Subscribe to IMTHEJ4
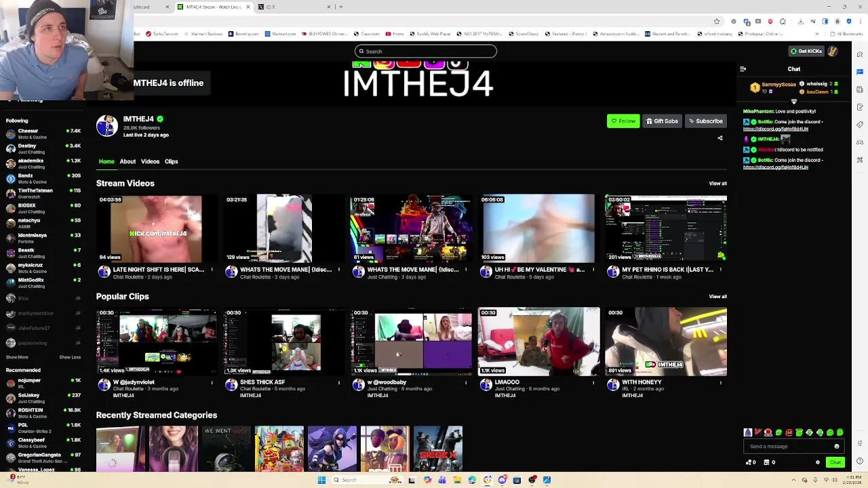868x488 pixels. pos(705,121)
